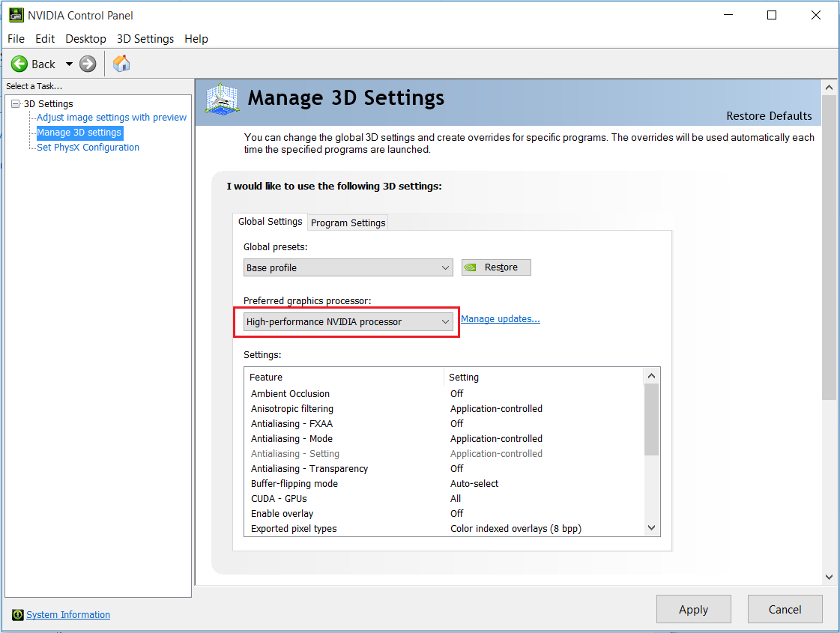Select Adjust image settings with preview
The height and width of the screenshot is (633, 840).
(x=111, y=117)
